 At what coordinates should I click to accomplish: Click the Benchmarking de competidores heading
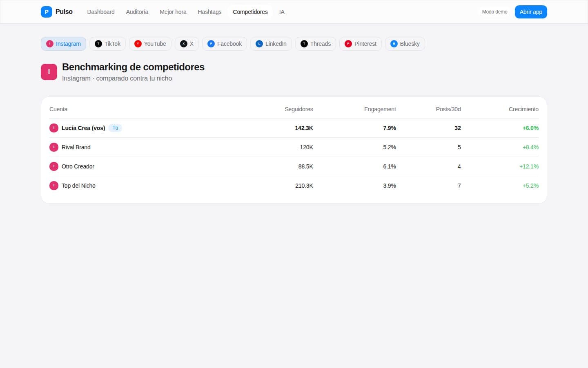133,67
